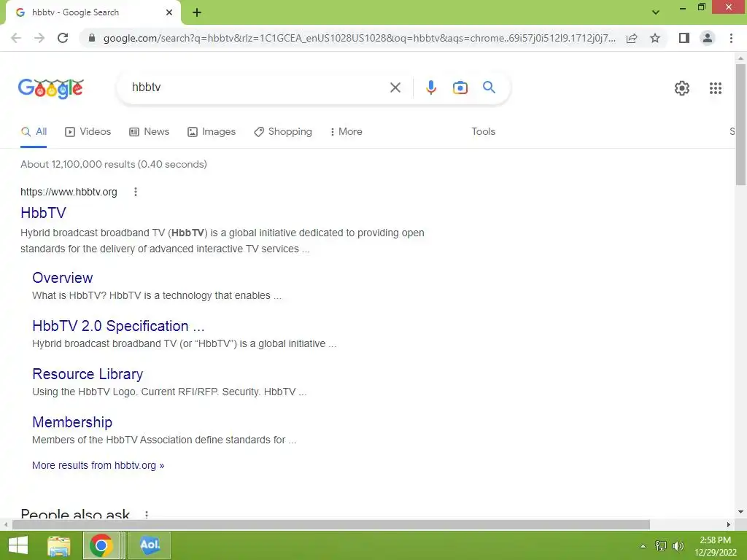The width and height of the screenshot is (747, 560).
Task: Start voice search with microphone
Action: (430, 87)
